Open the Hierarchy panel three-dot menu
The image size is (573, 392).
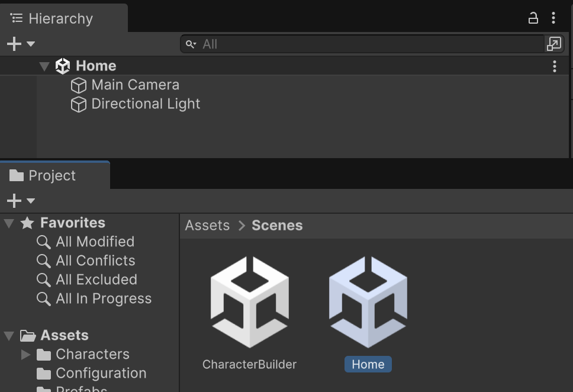[553, 18]
